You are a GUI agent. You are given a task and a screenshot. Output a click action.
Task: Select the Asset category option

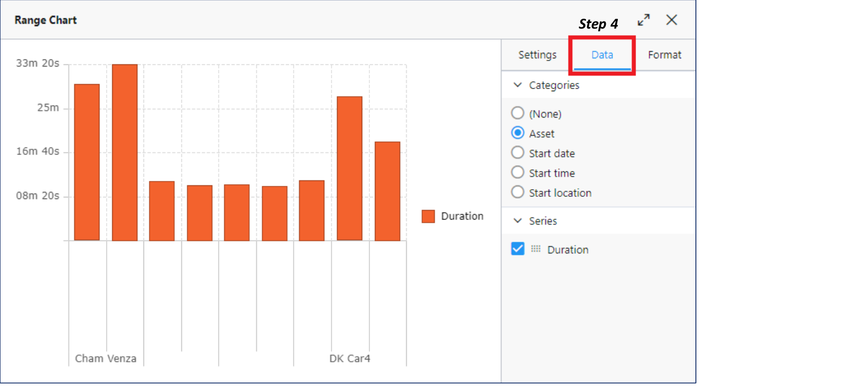[517, 133]
